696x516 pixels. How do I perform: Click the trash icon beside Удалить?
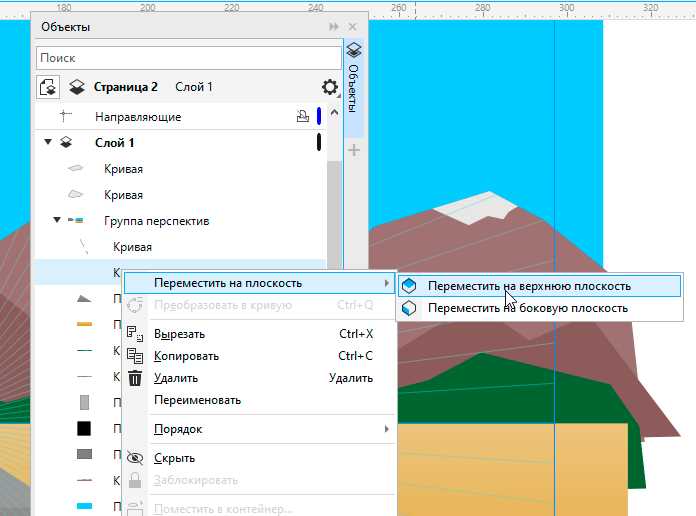[135, 378]
